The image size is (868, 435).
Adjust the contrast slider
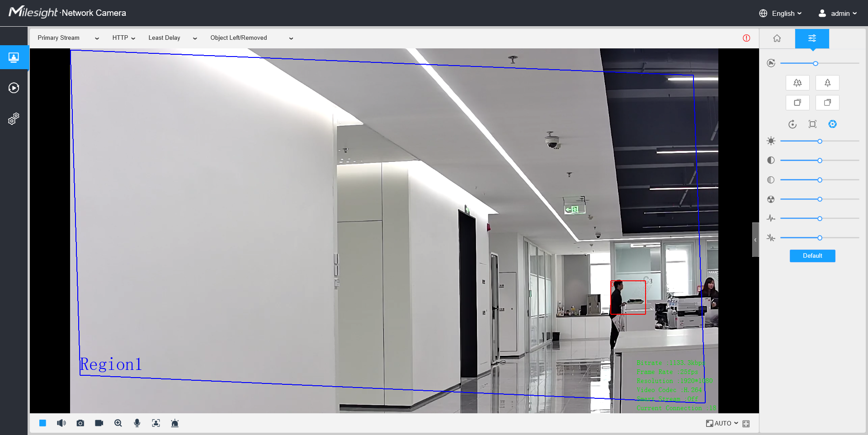coord(819,161)
